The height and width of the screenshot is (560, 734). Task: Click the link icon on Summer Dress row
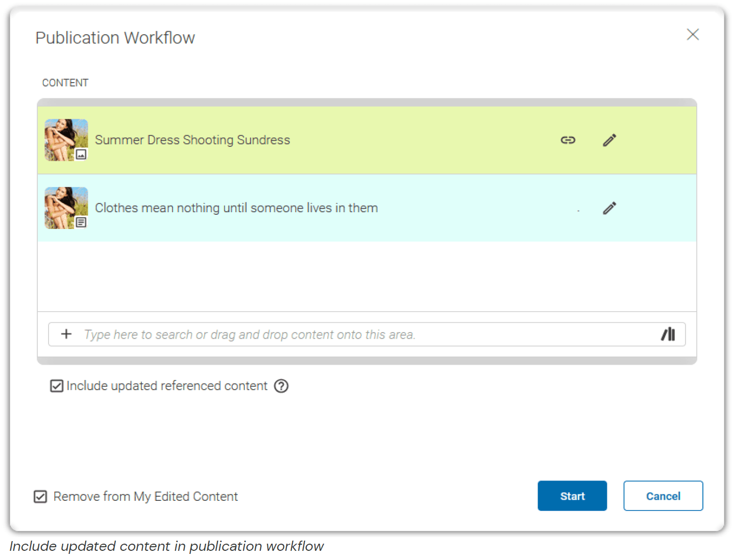click(568, 140)
